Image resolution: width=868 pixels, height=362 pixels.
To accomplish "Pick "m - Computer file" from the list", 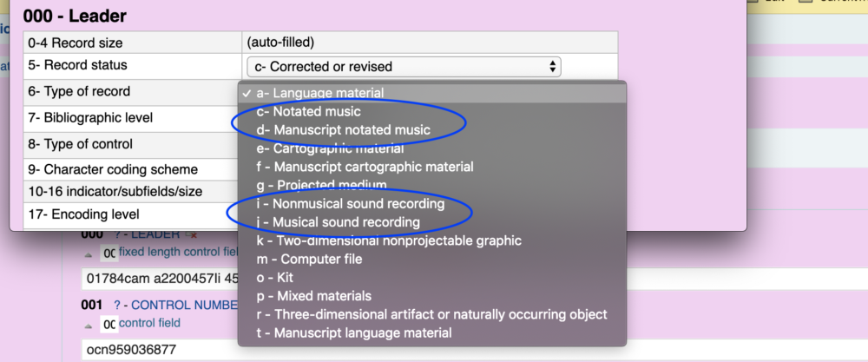I will (x=309, y=259).
